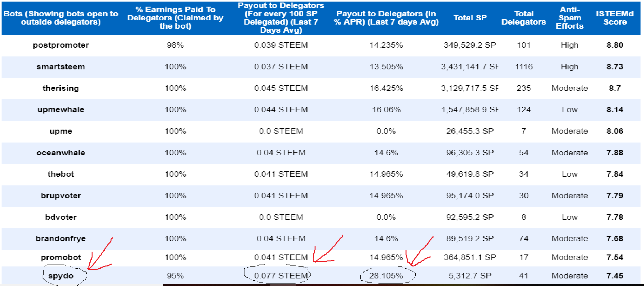Click the '0.037 STEEM' payout cell
644x286 pixels.
[281, 67]
